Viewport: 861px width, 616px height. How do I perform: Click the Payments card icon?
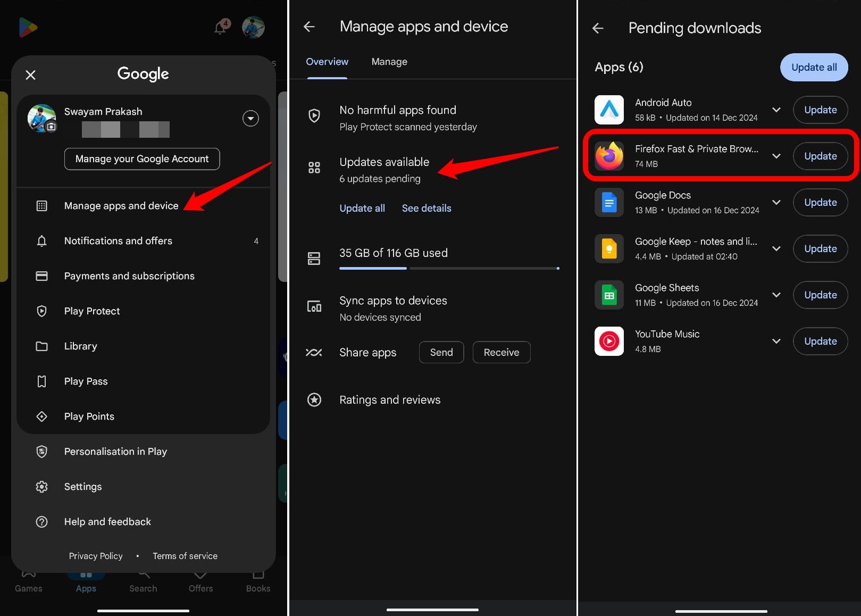click(41, 276)
